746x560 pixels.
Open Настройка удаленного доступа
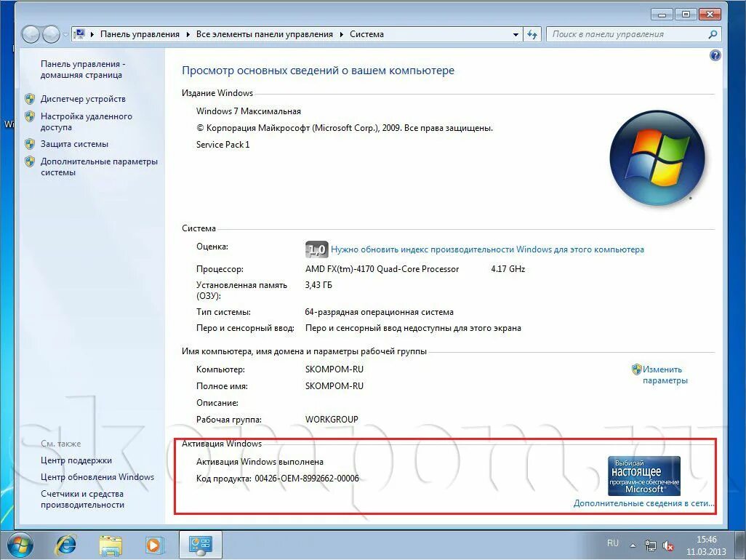point(86,121)
